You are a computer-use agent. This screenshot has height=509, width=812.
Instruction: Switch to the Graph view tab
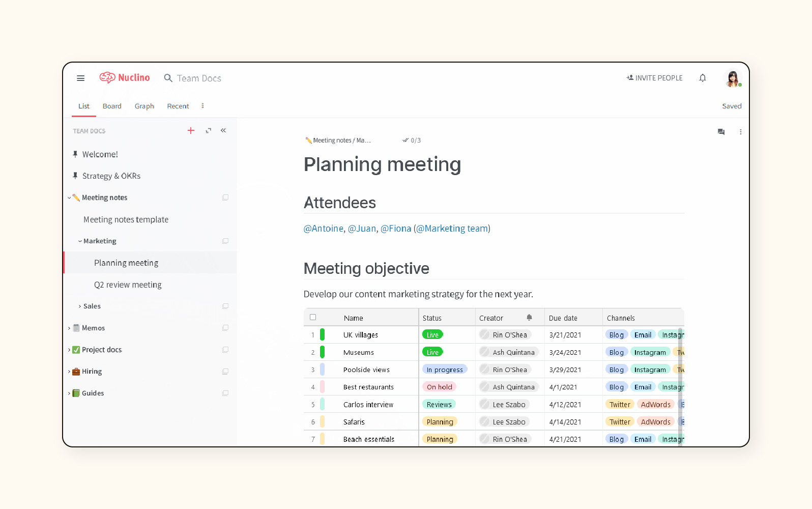(144, 106)
